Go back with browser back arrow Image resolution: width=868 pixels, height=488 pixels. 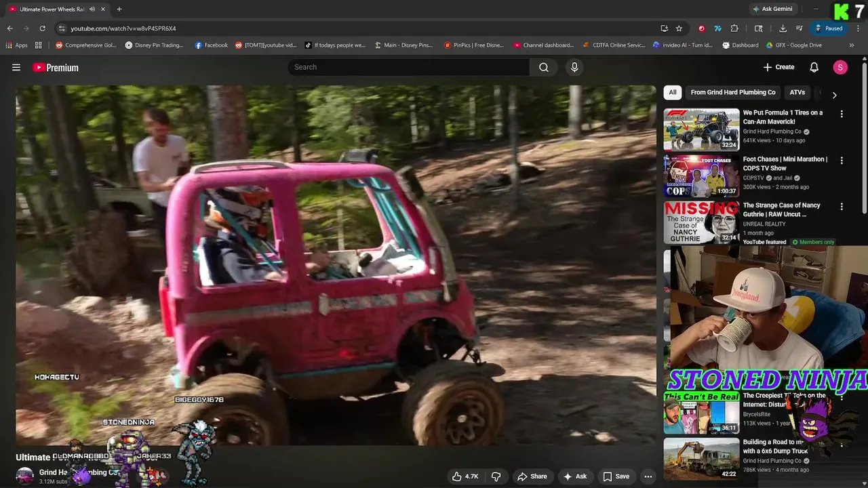click(9, 28)
